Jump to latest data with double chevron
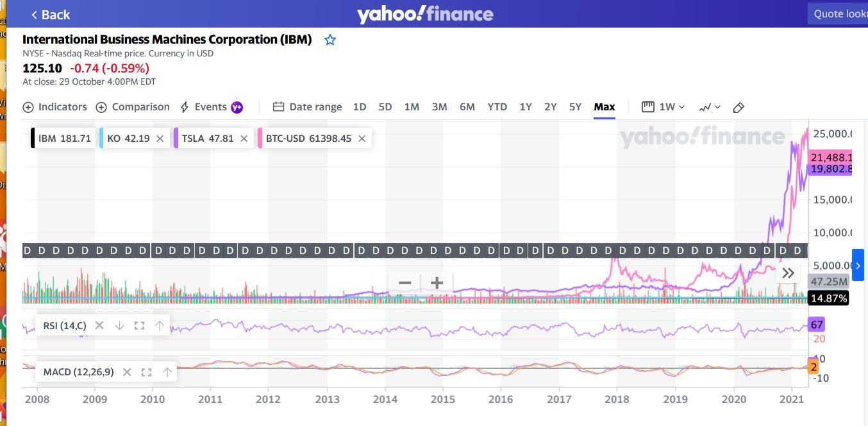The height and width of the screenshot is (426, 868). coord(789,273)
